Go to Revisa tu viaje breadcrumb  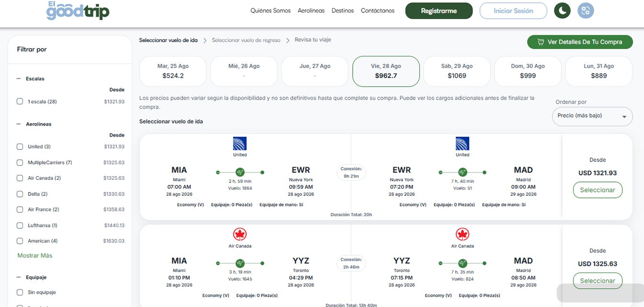pyautogui.click(x=313, y=40)
